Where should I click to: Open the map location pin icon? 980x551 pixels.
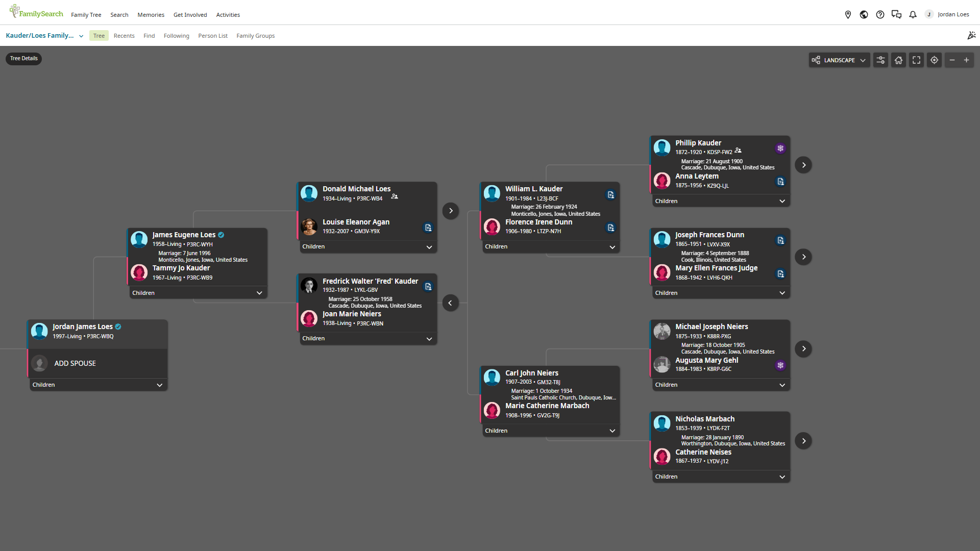coord(848,15)
